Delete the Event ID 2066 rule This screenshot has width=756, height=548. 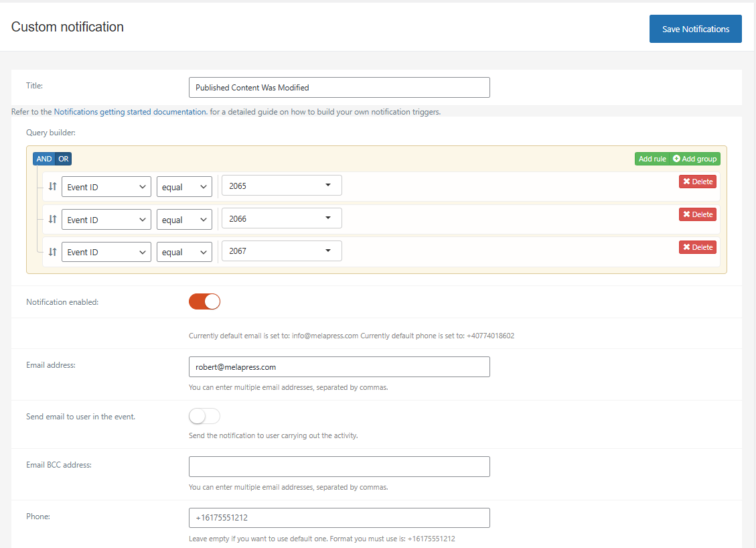click(x=698, y=214)
